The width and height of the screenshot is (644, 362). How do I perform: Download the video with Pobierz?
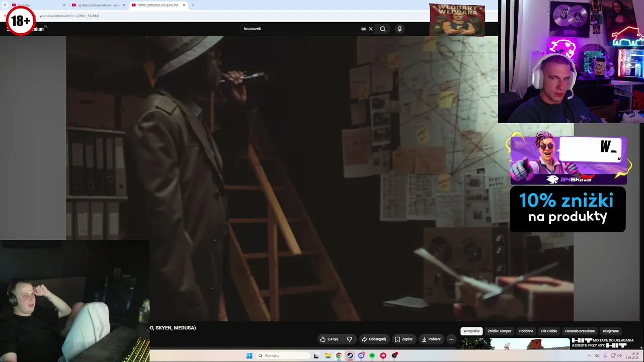coord(431,339)
